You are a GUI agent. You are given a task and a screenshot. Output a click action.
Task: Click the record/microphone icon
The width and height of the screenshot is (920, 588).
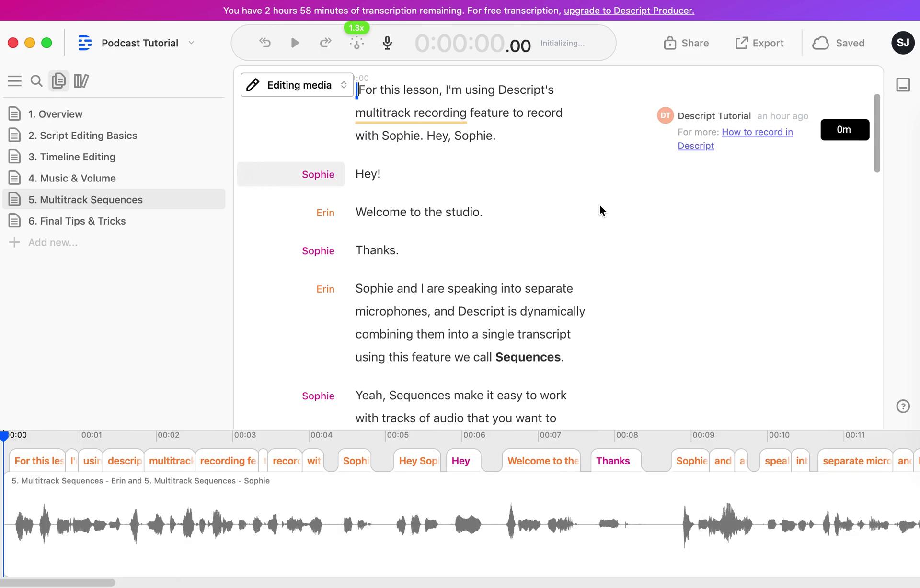[x=386, y=43]
